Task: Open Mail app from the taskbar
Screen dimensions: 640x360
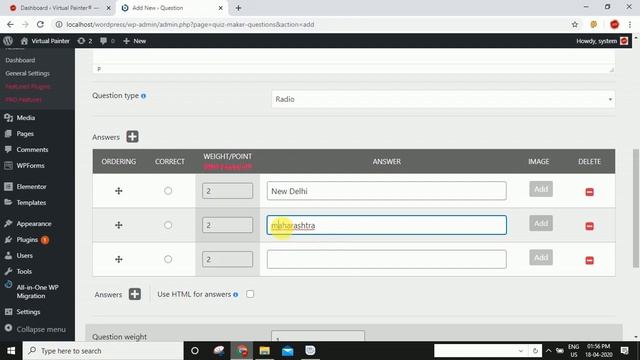Action: 287,351
